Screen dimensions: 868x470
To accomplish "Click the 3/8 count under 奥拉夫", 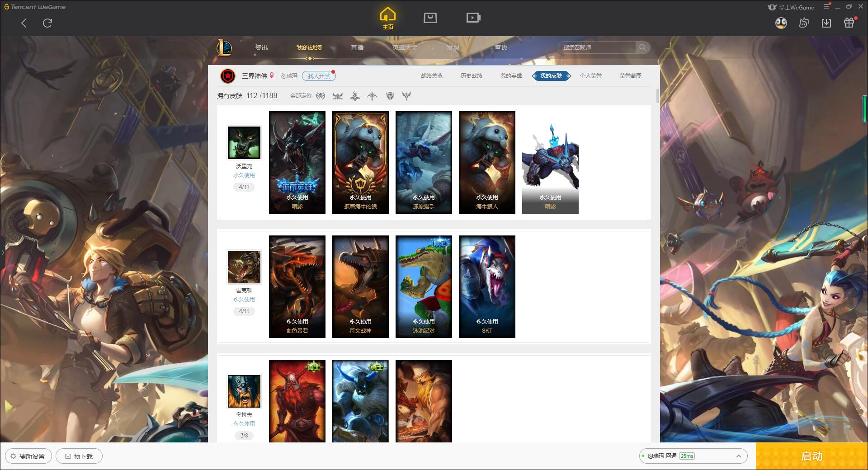I will pyautogui.click(x=244, y=436).
